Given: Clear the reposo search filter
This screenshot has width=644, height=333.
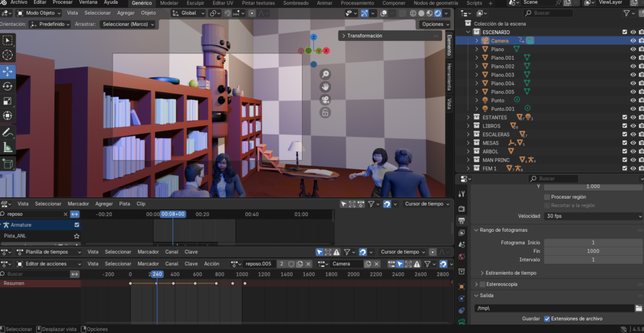Looking at the screenshot, I should [x=65, y=214].
